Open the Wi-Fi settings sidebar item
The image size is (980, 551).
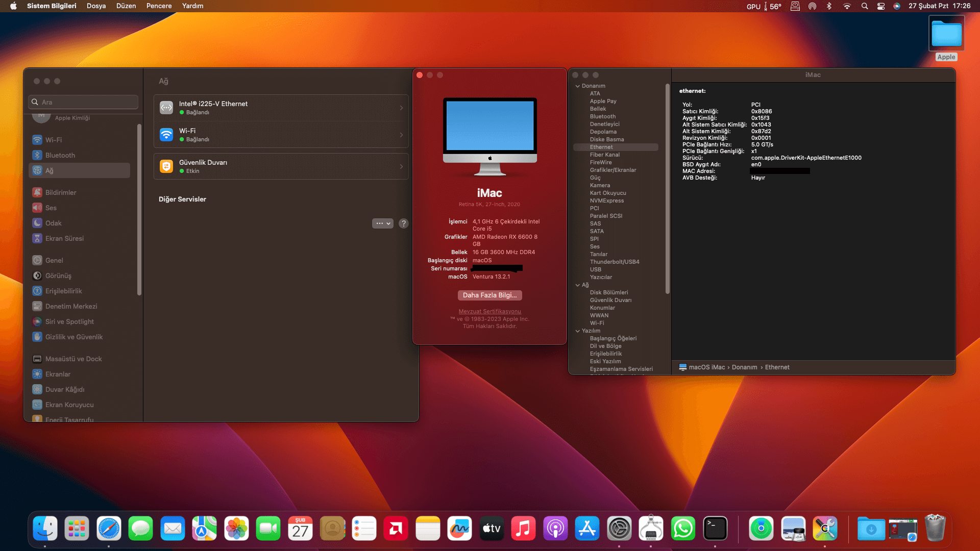click(x=53, y=140)
